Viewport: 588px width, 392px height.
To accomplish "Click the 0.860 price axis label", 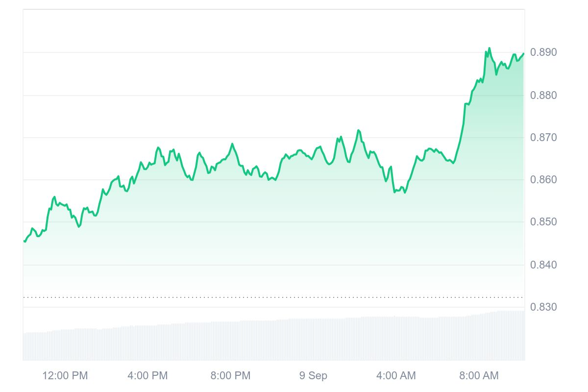I will click(x=543, y=180).
